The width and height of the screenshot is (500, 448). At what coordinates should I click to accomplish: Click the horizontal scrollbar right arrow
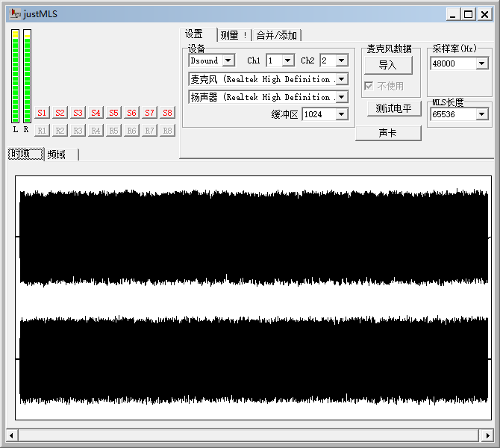coord(487,435)
